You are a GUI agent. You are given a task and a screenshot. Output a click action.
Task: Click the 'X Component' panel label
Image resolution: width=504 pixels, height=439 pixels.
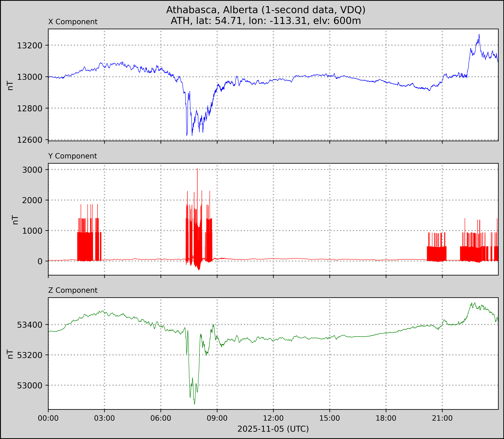pos(73,22)
